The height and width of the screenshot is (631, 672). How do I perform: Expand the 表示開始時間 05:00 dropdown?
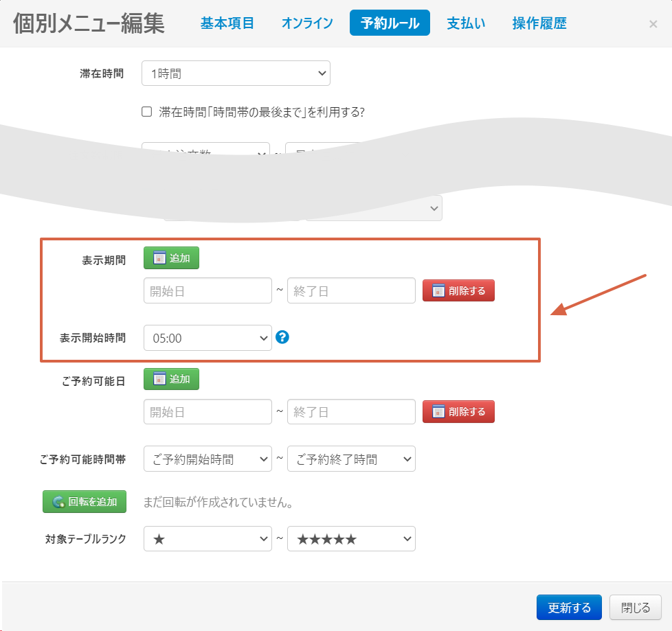pyautogui.click(x=208, y=338)
